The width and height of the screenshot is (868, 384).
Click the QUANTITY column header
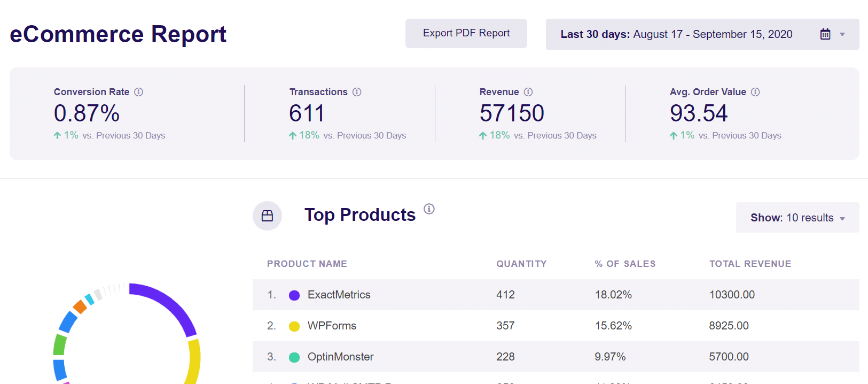[x=521, y=264]
